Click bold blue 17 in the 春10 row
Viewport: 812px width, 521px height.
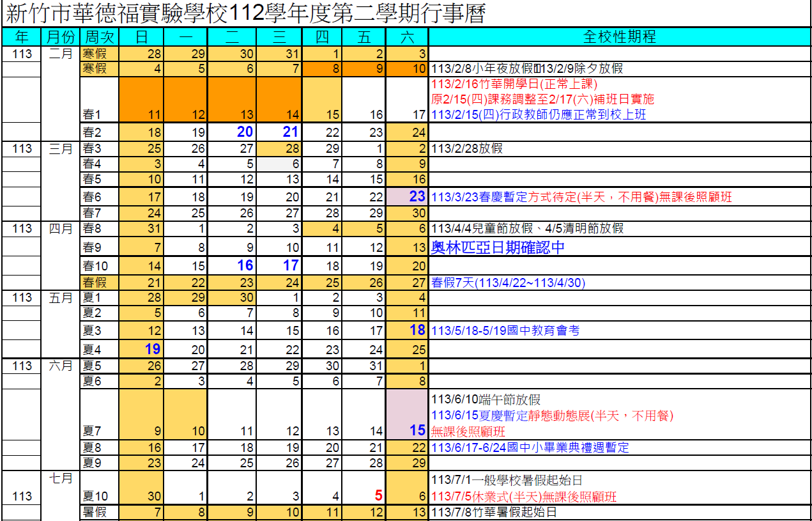pos(291,265)
